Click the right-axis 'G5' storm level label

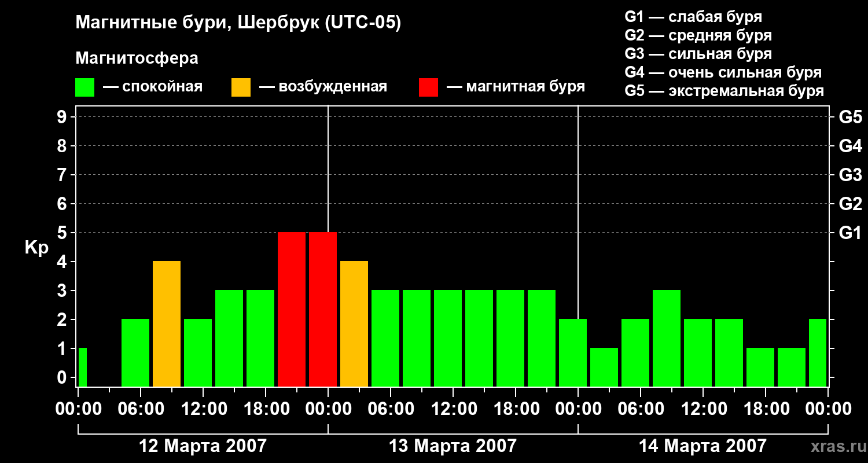pos(850,117)
